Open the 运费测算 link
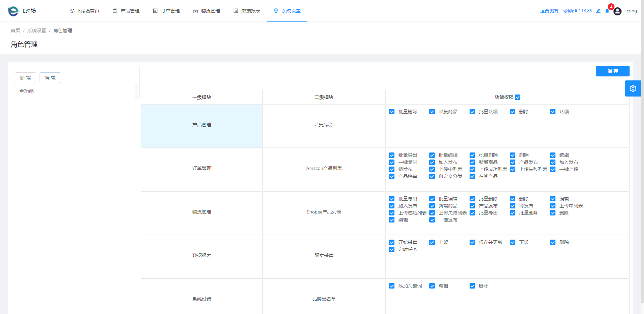This screenshot has width=644, height=314. tap(549, 11)
